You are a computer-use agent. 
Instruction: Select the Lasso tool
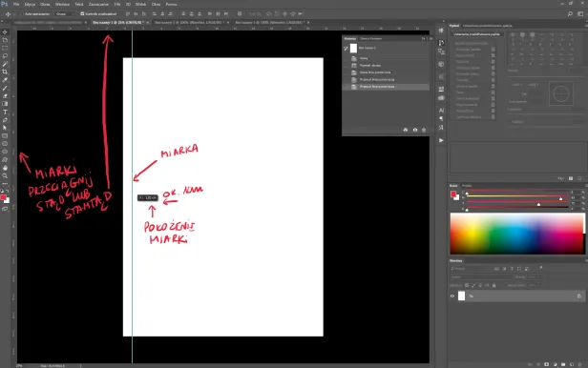5,56
